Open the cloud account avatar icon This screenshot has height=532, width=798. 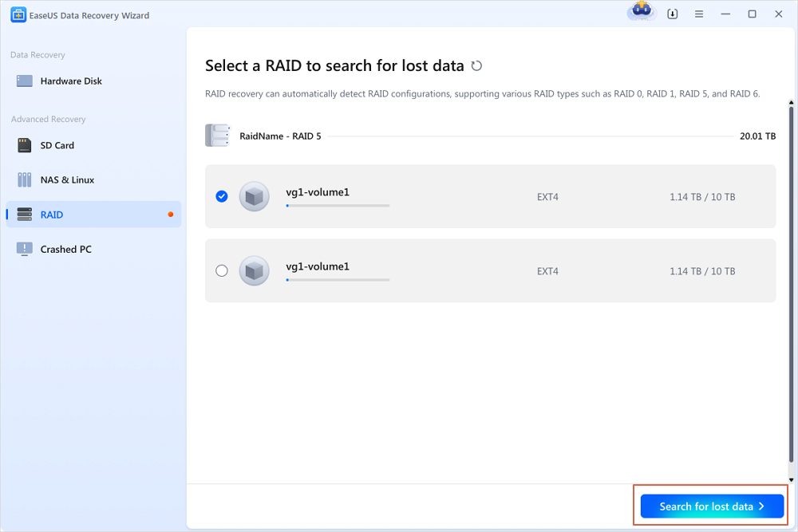tap(642, 12)
